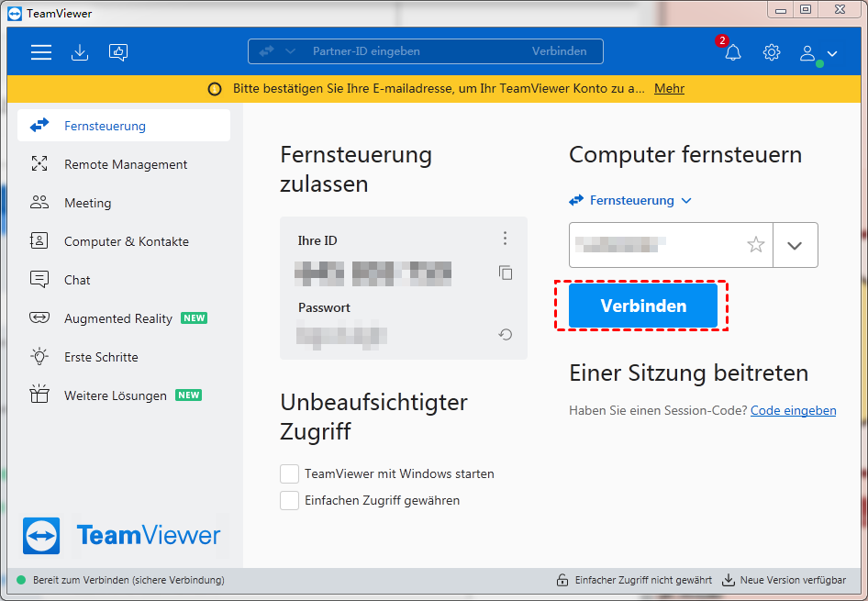Open the hamburger menu icon
868x601 pixels.
point(41,52)
